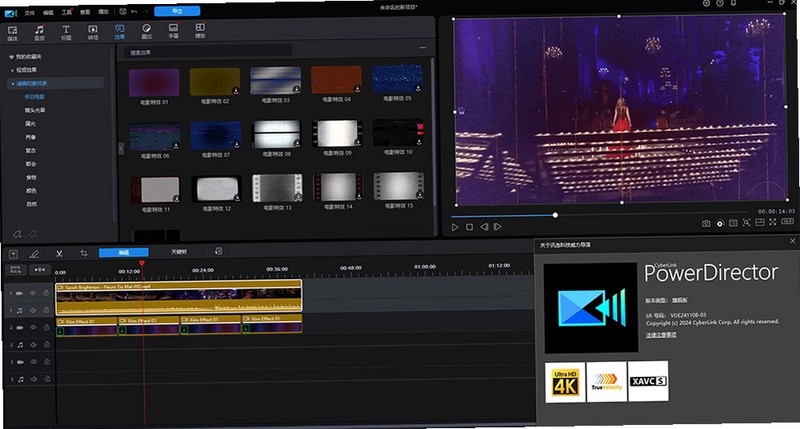Click the redo arrow in top bar
Image resolution: width=800 pixels, height=429 pixels.
pyautogui.click(x=145, y=11)
